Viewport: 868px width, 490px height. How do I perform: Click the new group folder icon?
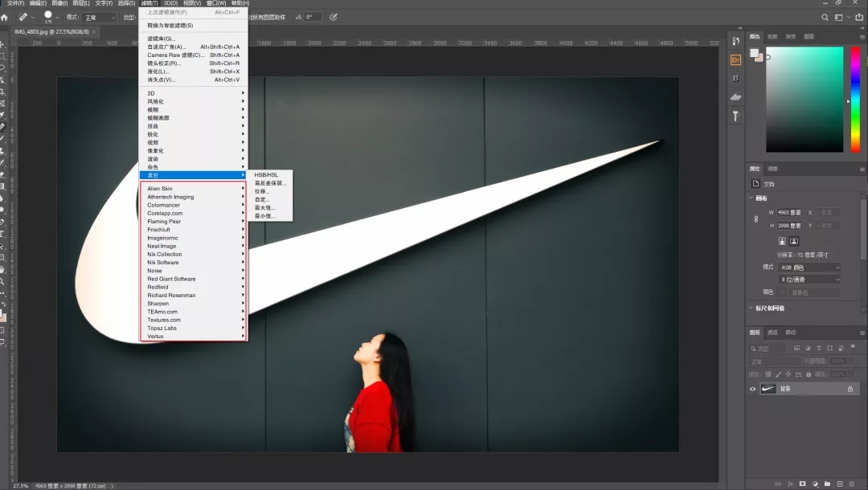828,484
